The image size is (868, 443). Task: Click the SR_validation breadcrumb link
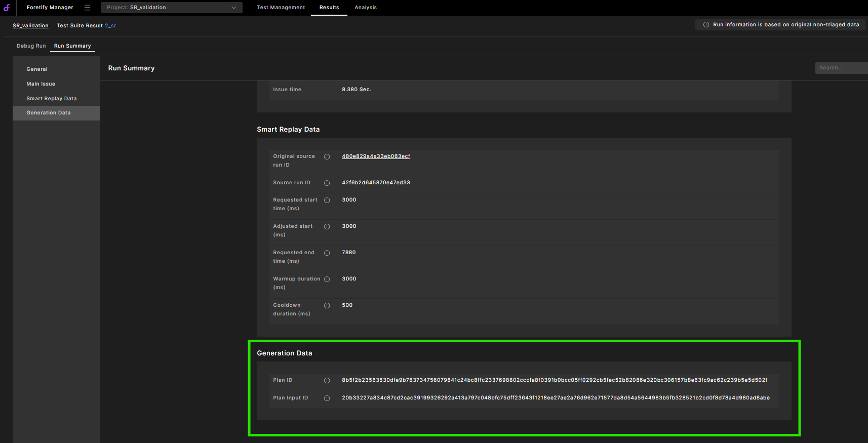pos(30,26)
